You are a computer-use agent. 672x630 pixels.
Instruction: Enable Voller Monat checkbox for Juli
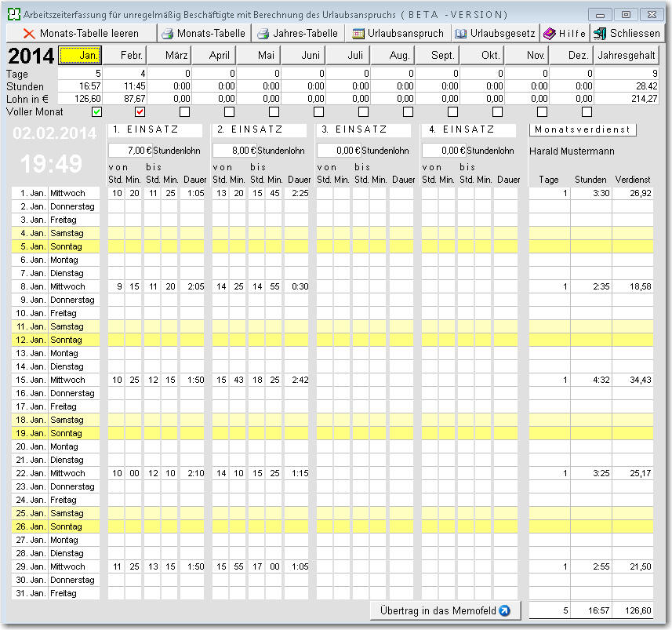pyautogui.click(x=363, y=112)
